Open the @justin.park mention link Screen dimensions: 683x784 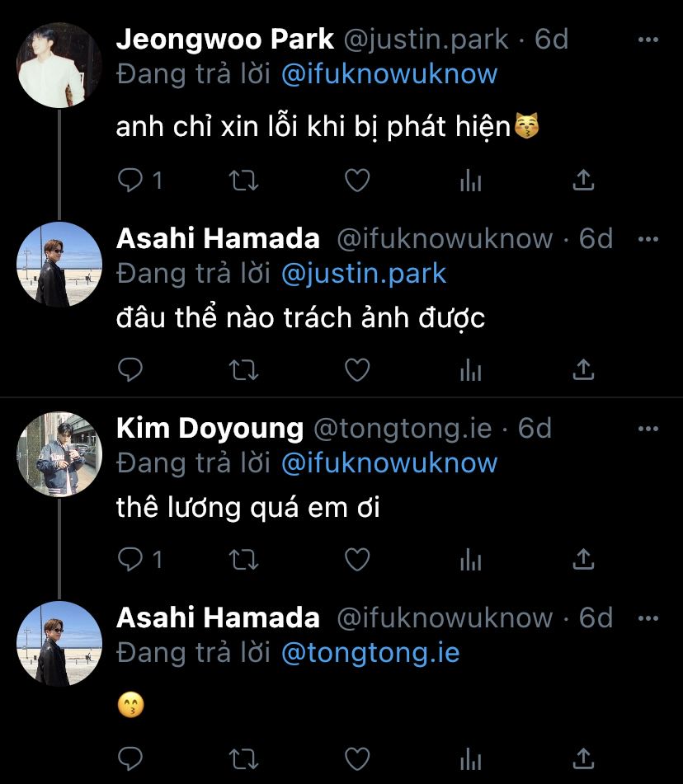tap(364, 274)
